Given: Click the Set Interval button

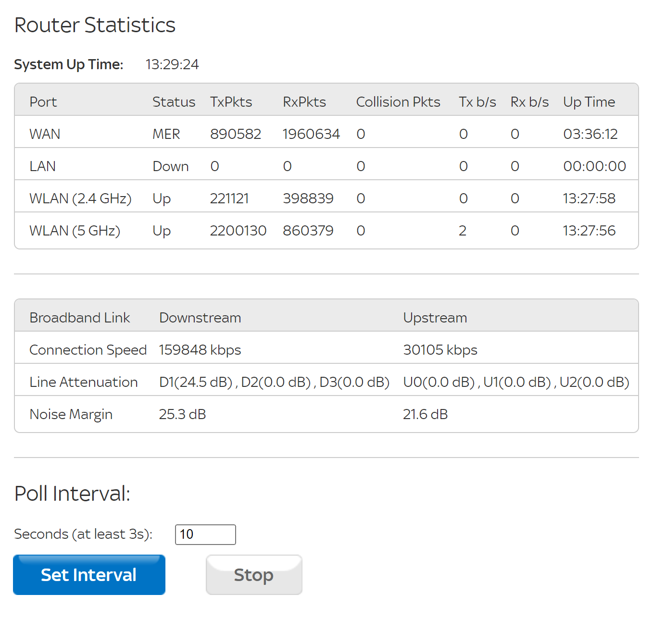Looking at the screenshot, I should [89, 575].
